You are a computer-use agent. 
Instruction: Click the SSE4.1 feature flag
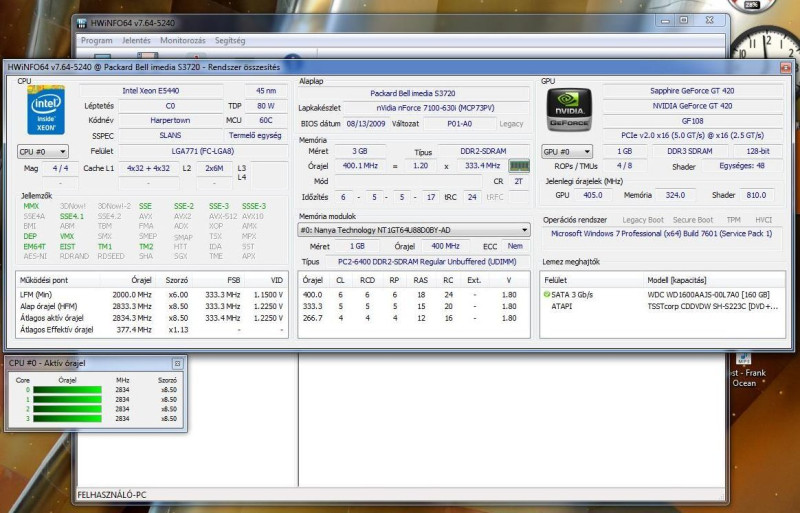[x=71, y=216]
